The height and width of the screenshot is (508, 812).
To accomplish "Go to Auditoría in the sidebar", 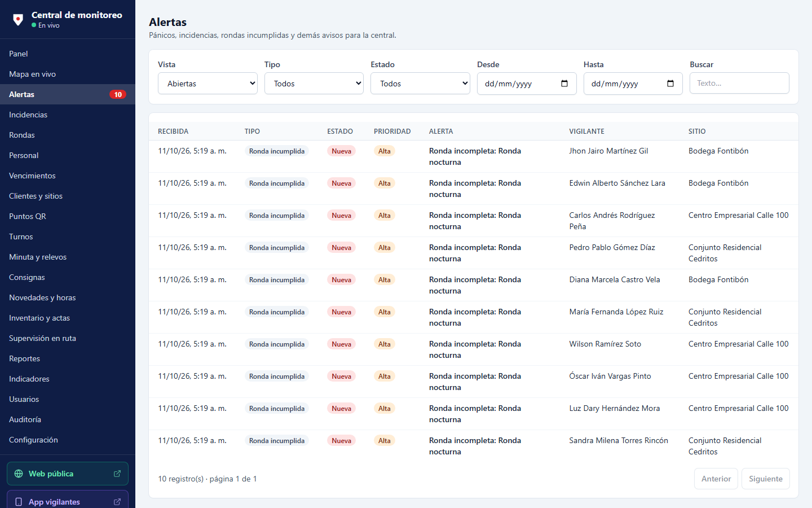I will pyautogui.click(x=68, y=419).
